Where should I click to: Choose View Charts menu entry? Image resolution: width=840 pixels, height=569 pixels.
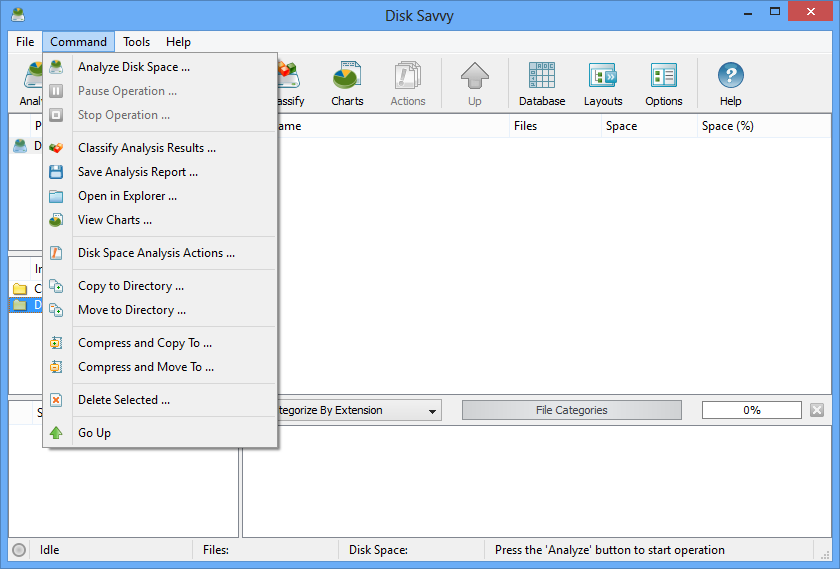[x=160, y=220]
